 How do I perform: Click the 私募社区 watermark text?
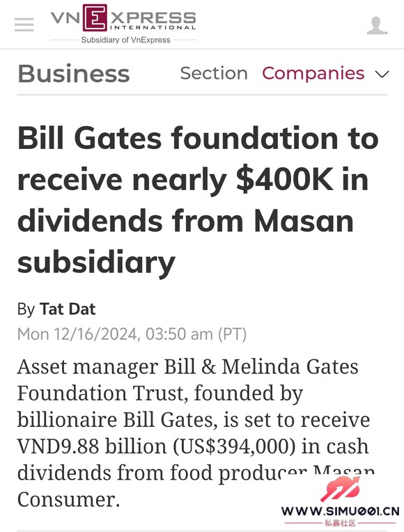[340, 523]
